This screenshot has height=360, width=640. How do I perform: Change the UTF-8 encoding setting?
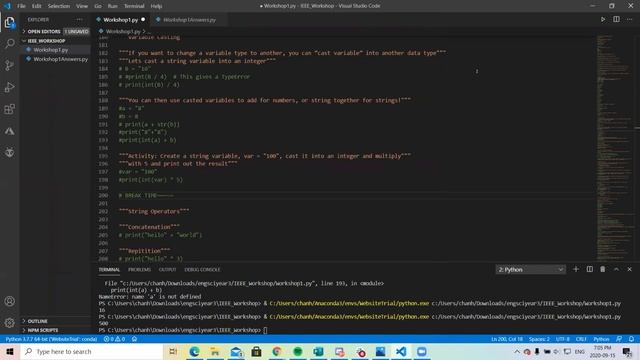pos(562,339)
